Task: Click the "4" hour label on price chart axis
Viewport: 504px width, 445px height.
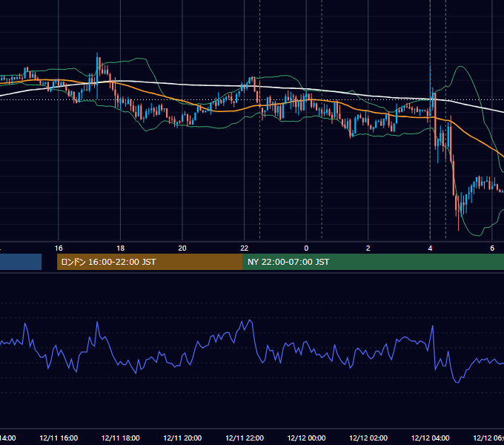Action: point(430,248)
